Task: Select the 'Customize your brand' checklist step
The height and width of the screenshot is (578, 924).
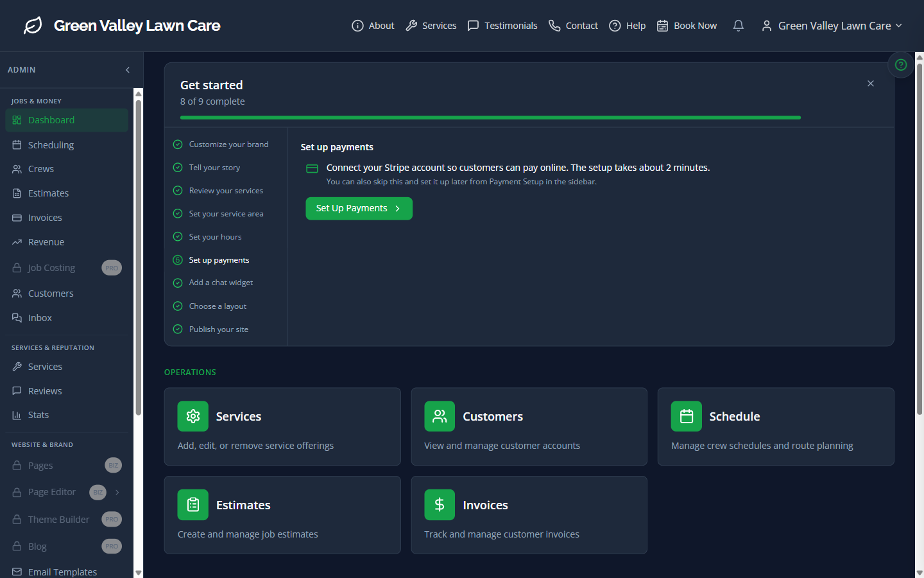Action: (228, 144)
